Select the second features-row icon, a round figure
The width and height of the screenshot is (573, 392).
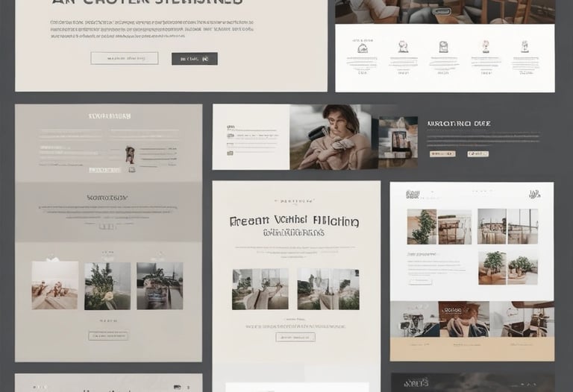(403, 47)
